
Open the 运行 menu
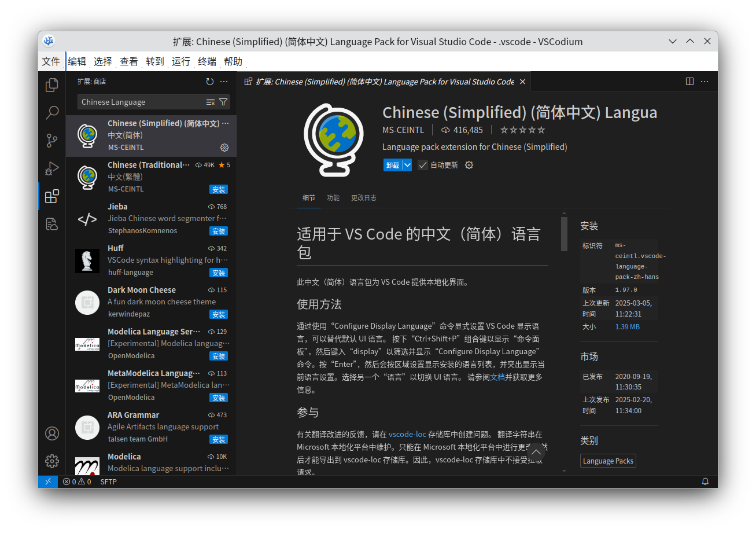point(181,61)
